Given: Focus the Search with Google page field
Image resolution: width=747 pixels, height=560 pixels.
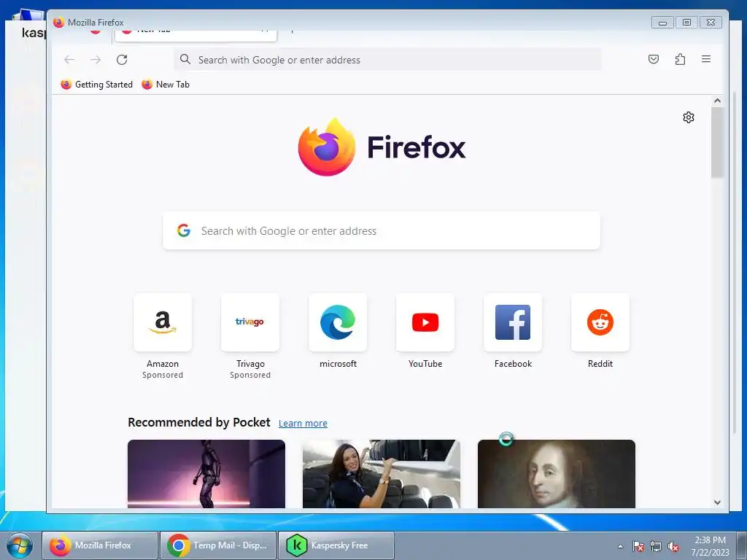Looking at the screenshot, I should click(381, 230).
